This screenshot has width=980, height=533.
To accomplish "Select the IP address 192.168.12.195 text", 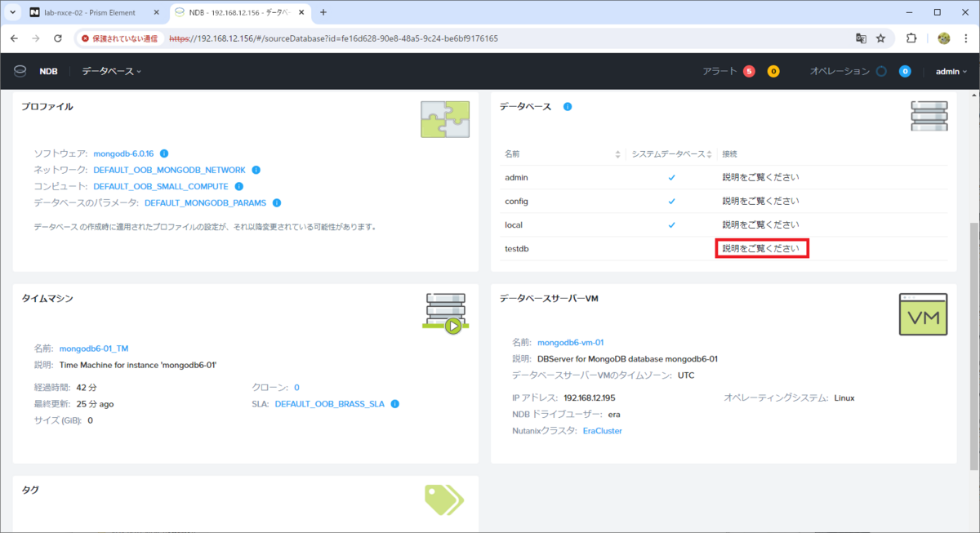I will [590, 398].
